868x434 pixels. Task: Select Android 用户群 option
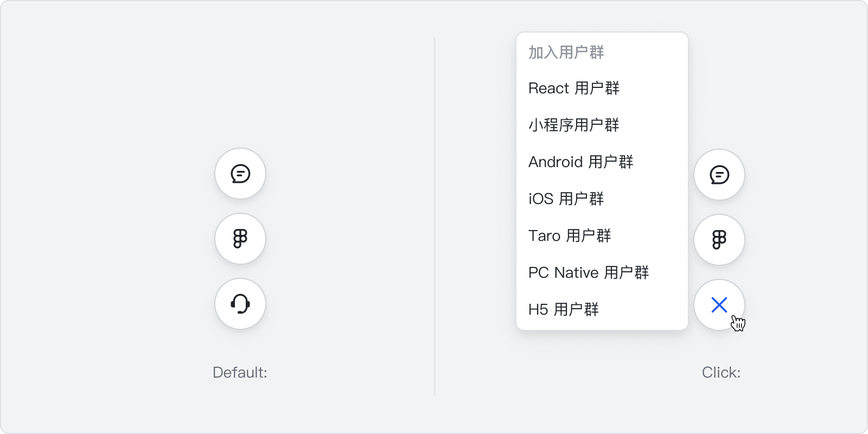point(602,162)
